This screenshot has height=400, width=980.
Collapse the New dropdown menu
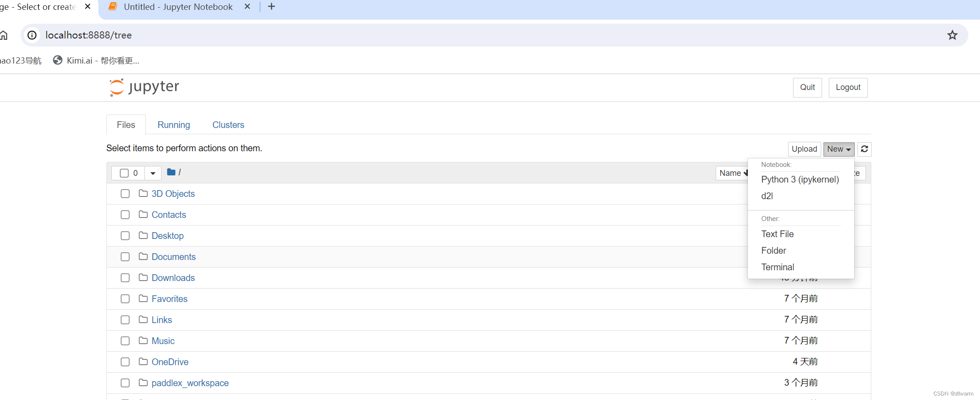coord(838,149)
